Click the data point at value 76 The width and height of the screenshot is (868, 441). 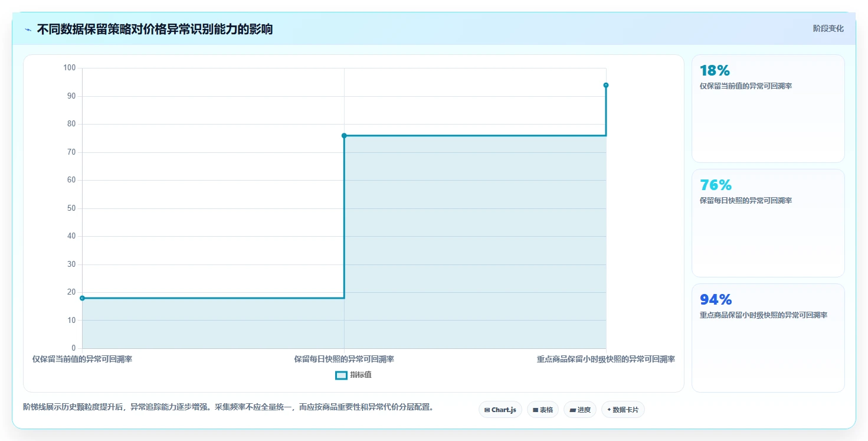point(344,136)
